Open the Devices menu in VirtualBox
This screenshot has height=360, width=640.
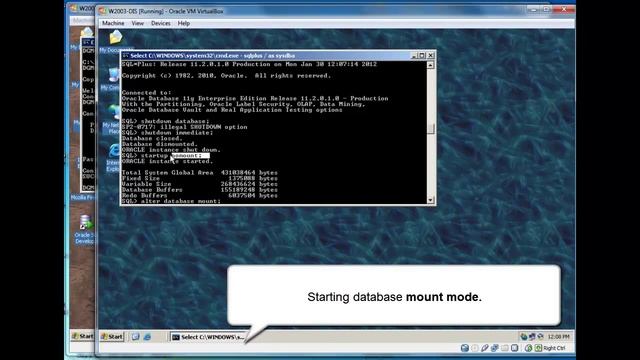pyautogui.click(x=160, y=23)
